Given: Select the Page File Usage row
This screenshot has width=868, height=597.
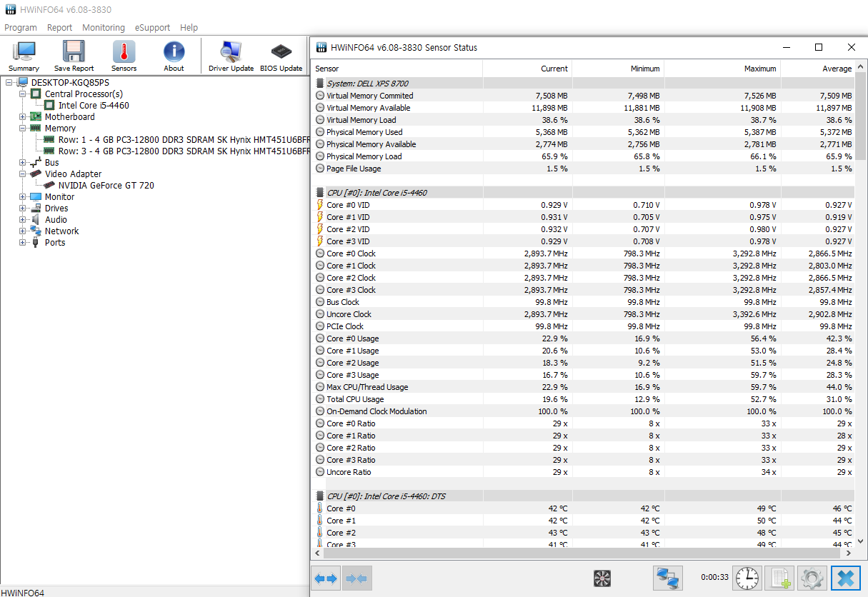Looking at the screenshot, I should (x=584, y=169).
